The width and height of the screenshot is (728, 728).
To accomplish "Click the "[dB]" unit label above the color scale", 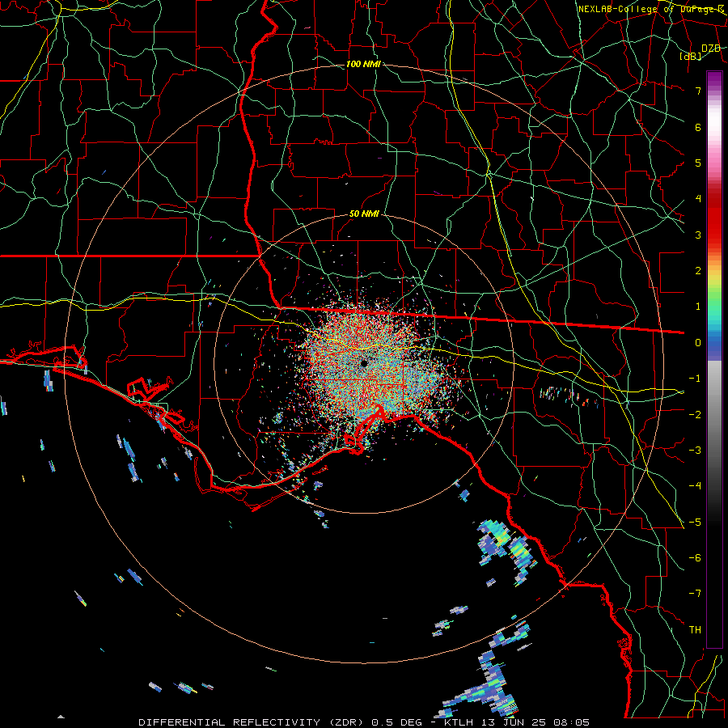I will point(691,56).
